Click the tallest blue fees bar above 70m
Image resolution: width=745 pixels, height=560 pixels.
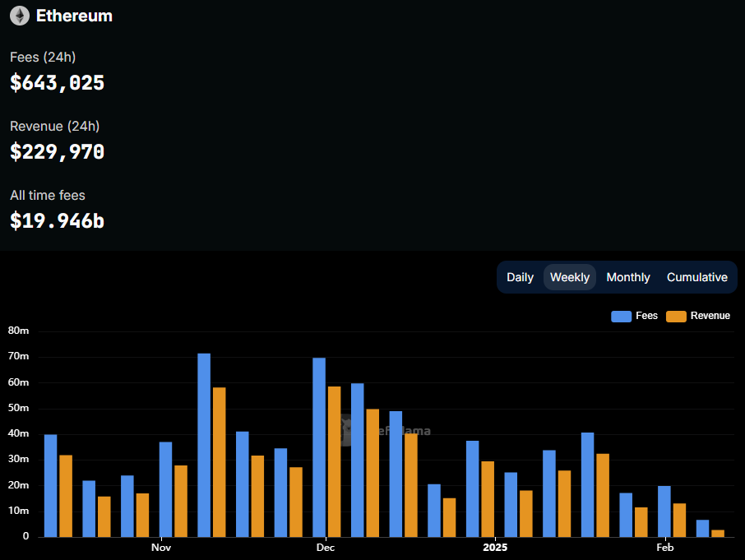click(204, 445)
